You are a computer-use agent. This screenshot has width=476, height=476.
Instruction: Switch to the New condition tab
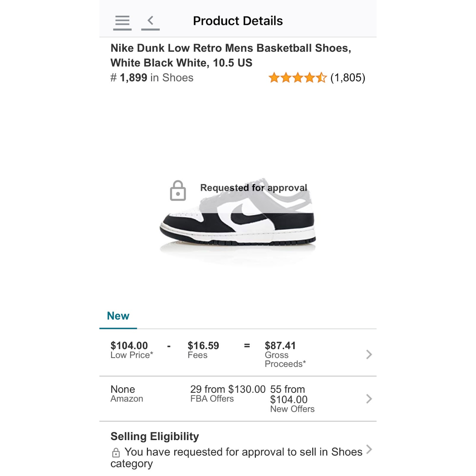[x=118, y=316]
